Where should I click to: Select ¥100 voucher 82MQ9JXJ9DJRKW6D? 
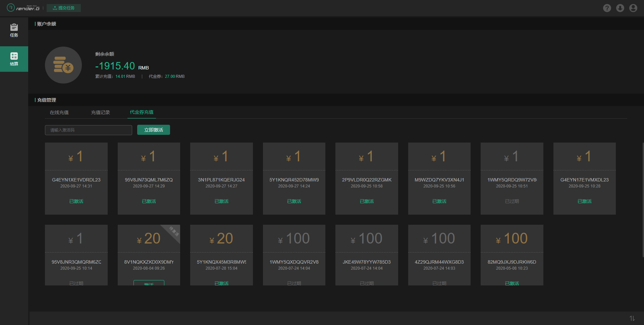(512, 255)
